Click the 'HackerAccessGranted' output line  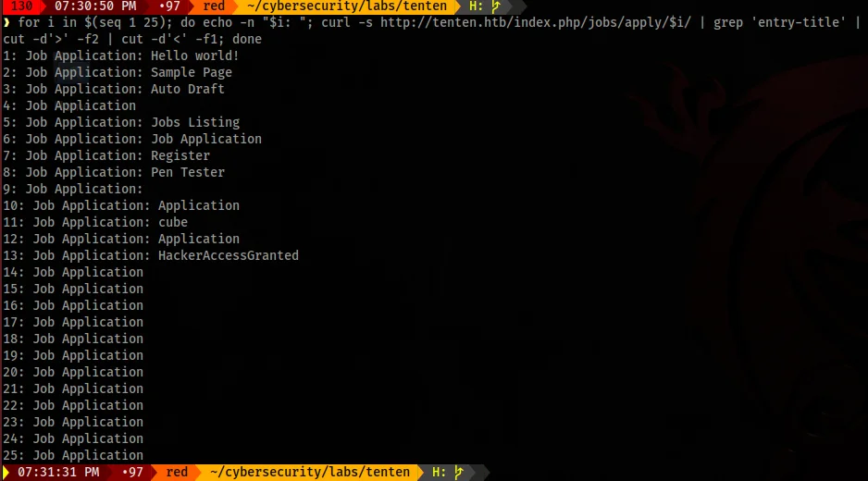coord(151,255)
